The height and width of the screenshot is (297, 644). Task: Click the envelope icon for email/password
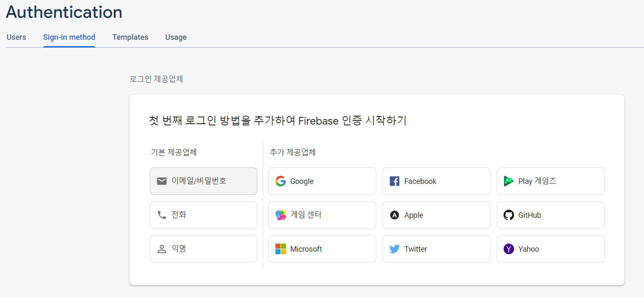[x=162, y=181]
